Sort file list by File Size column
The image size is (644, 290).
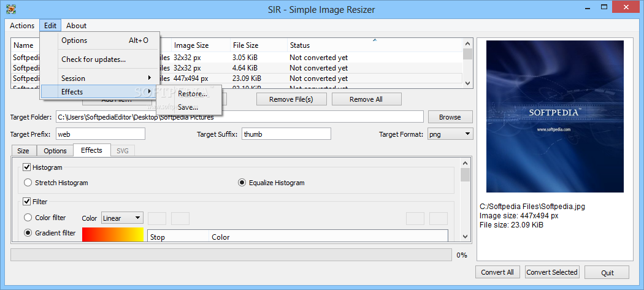pos(258,45)
